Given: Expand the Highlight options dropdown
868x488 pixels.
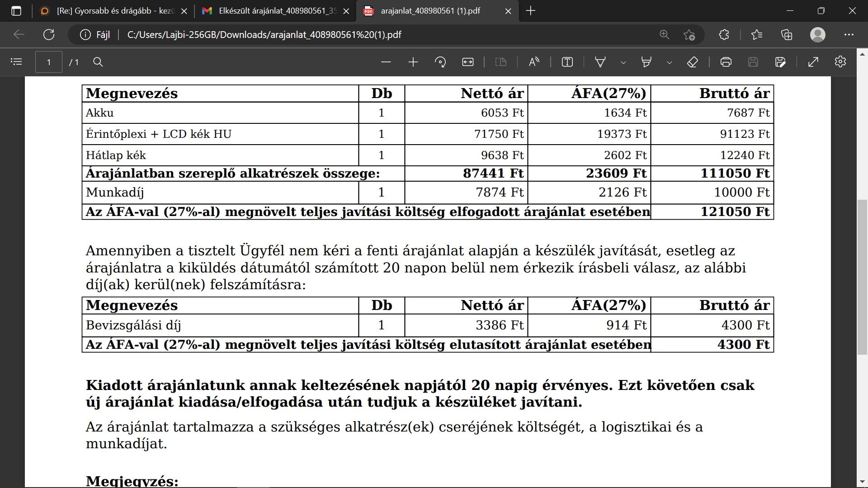Looking at the screenshot, I should (x=670, y=62).
